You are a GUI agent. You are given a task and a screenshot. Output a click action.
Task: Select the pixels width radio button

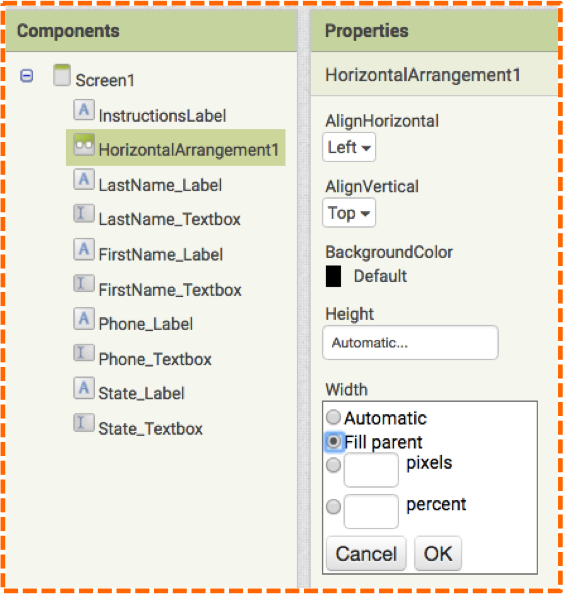point(333,465)
